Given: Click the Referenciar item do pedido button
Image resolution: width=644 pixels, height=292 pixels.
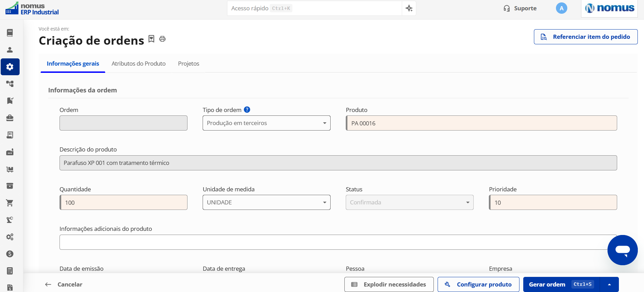Looking at the screenshot, I should pyautogui.click(x=586, y=37).
